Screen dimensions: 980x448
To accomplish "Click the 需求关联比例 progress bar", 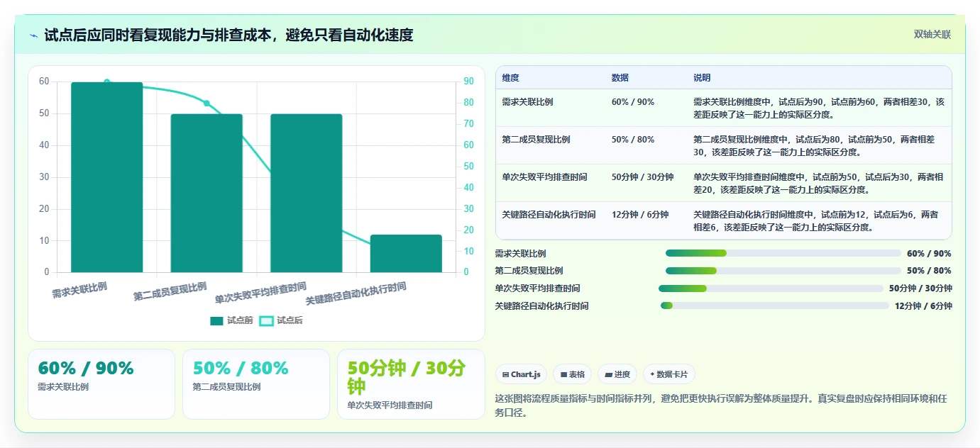I will pos(783,253).
